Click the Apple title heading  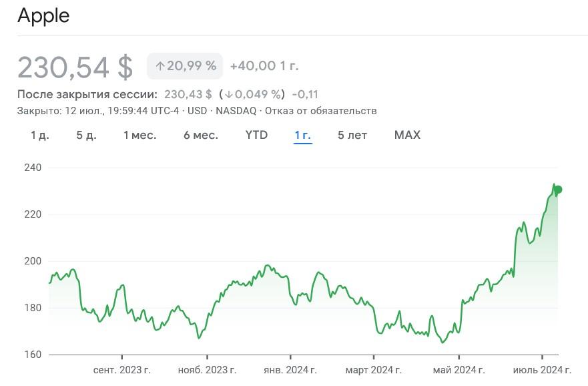pyautogui.click(x=43, y=16)
